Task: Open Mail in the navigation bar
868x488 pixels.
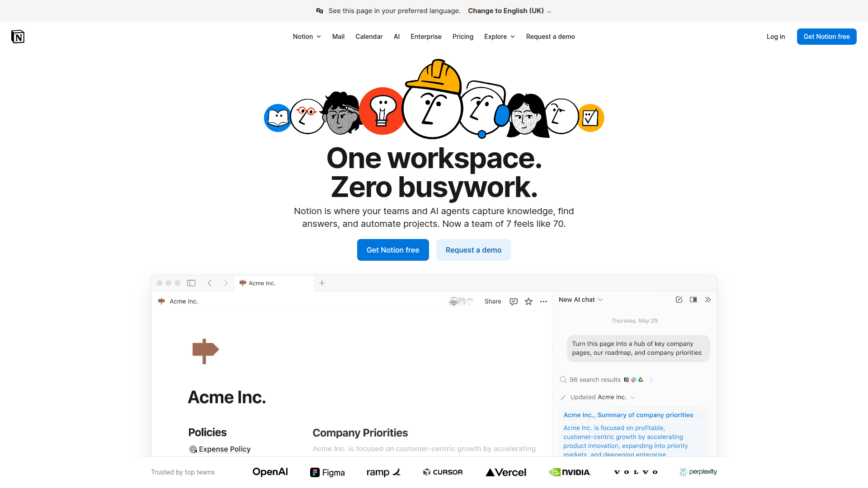Action: pyautogui.click(x=338, y=37)
